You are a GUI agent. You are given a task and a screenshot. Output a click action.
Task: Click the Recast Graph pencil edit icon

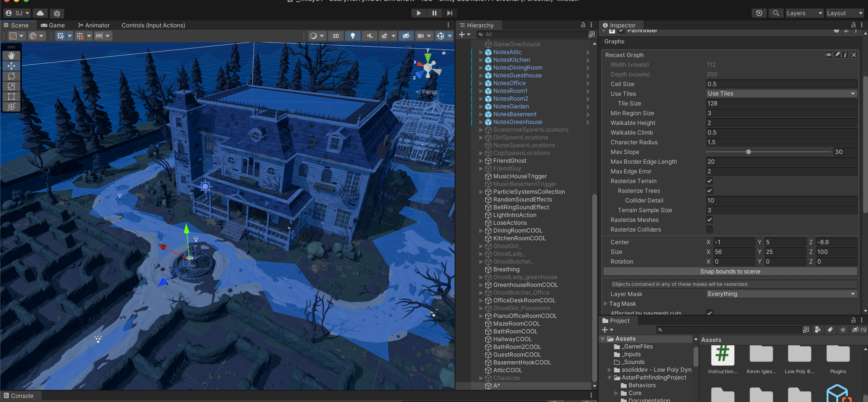click(x=837, y=55)
